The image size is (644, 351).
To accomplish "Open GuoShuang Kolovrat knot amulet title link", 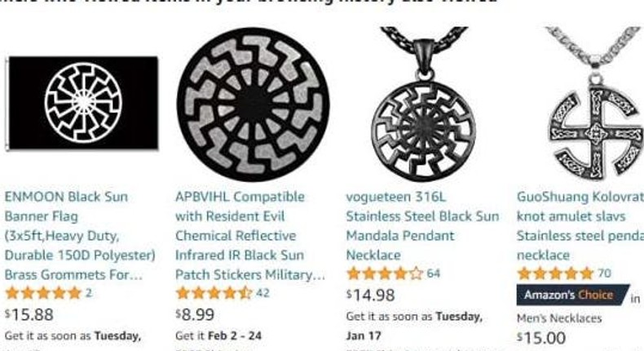I will click(x=580, y=226).
